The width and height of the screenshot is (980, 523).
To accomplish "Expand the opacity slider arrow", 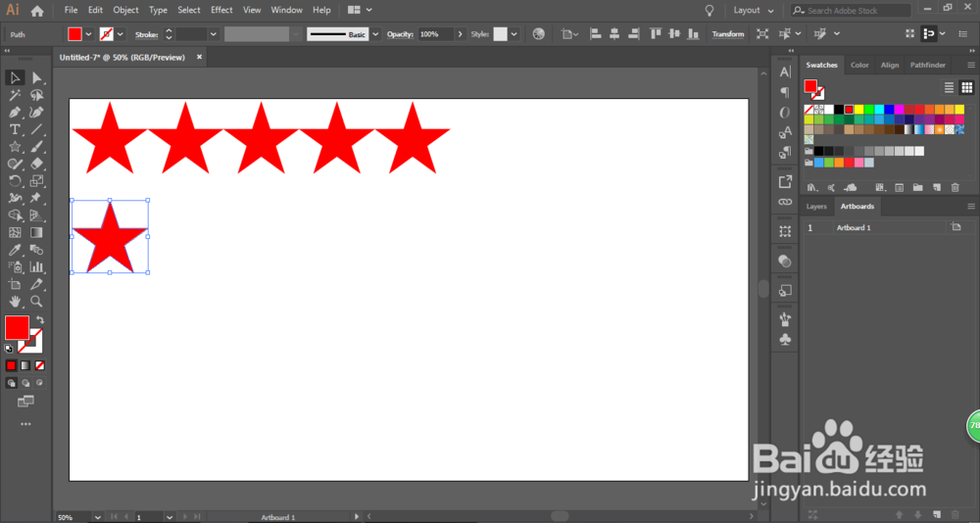I will 461,34.
